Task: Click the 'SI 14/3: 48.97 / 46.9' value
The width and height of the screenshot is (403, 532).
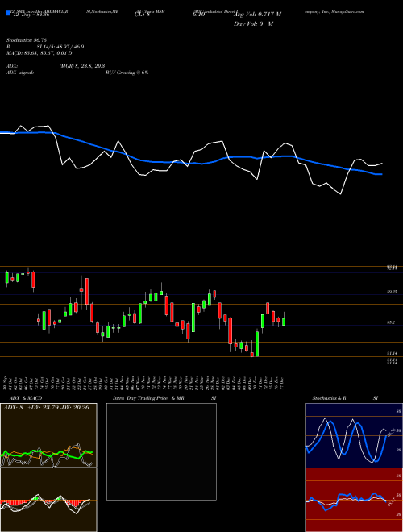Action: (x=60, y=47)
